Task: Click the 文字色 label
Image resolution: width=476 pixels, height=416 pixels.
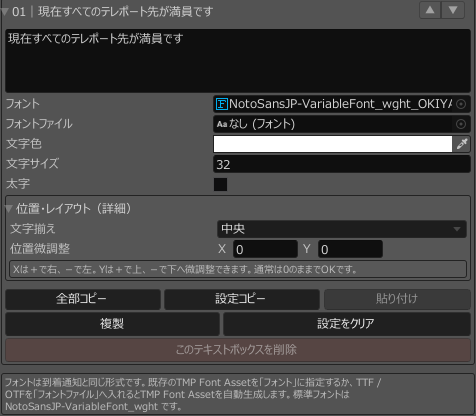Action: [x=24, y=144]
